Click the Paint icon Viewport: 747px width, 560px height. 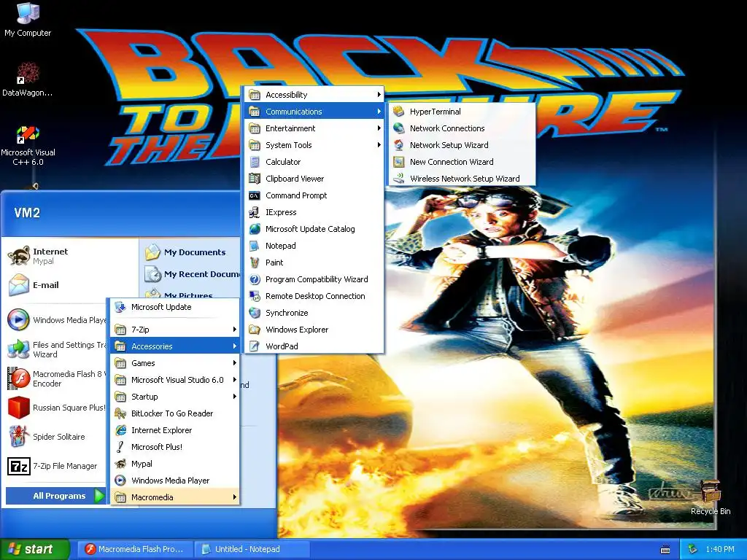point(255,262)
